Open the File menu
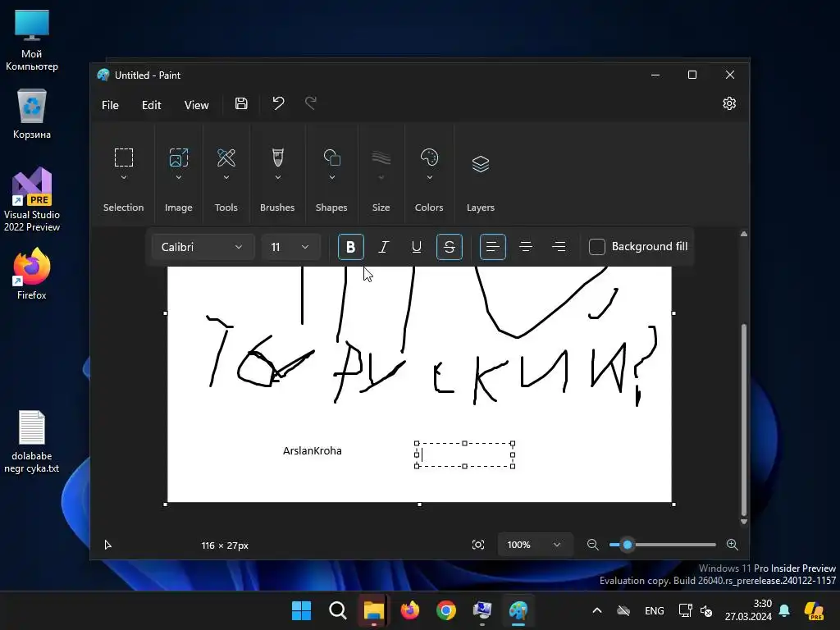The height and width of the screenshot is (630, 840). coord(111,105)
